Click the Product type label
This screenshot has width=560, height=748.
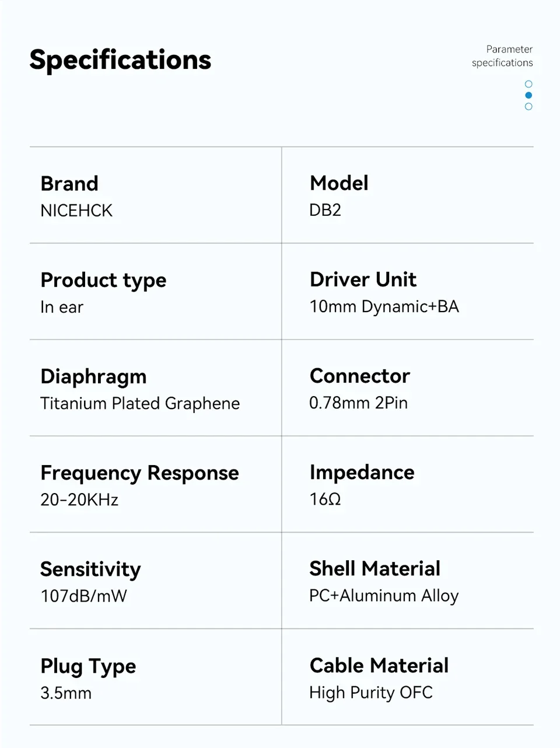[x=103, y=281]
